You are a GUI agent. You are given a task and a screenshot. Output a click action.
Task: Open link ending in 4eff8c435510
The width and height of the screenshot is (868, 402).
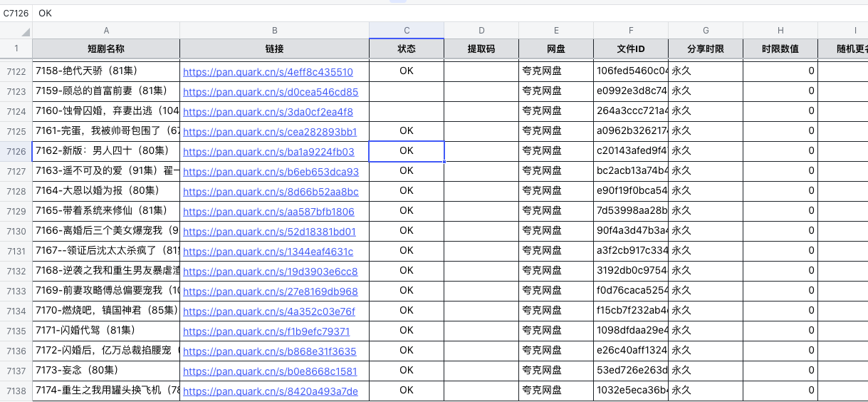(268, 72)
